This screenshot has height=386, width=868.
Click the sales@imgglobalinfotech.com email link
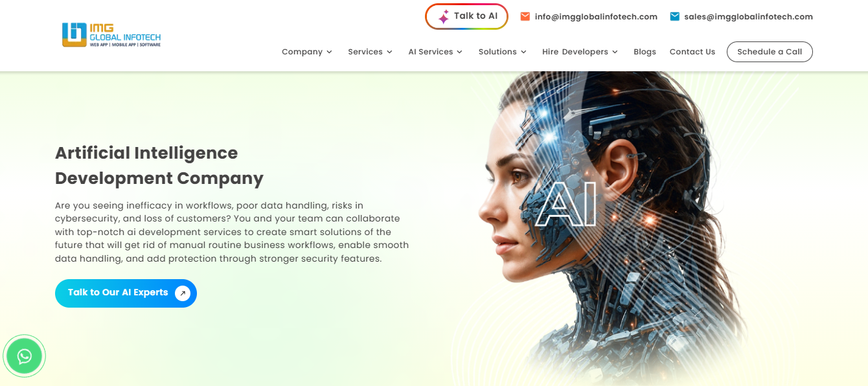coord(748,17)
